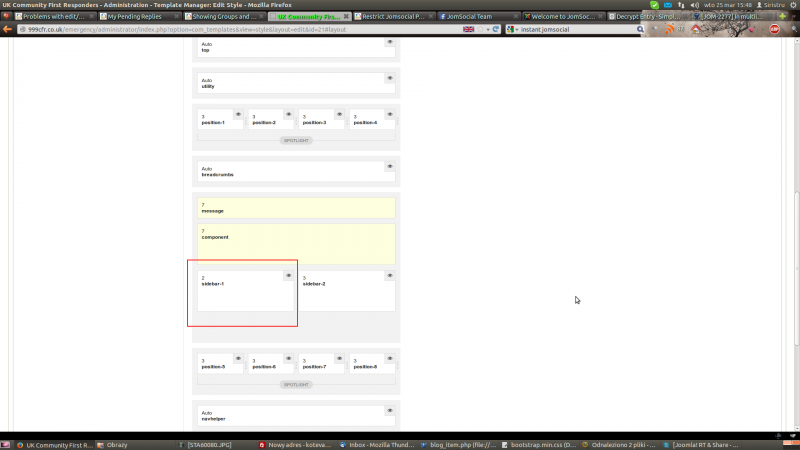Expand the upper SPOTLIGHT section label
This screenshot has height=450, width=800.
tap(296, 141)
